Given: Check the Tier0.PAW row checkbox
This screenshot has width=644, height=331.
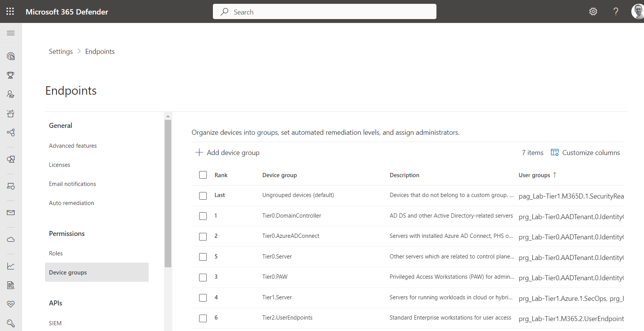Looking at the screenshot, I should coord(203,278).
